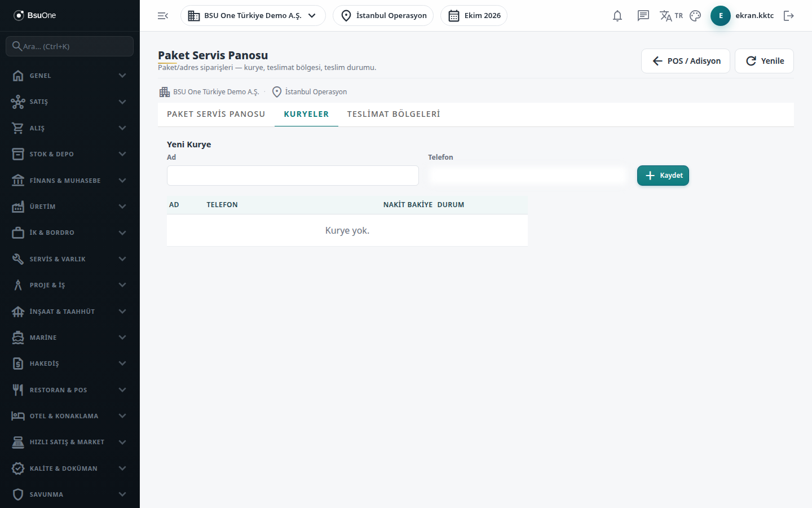812x508 pixels.
Task: Click the Restoran & POS cutlery icon
Action: 18,390
